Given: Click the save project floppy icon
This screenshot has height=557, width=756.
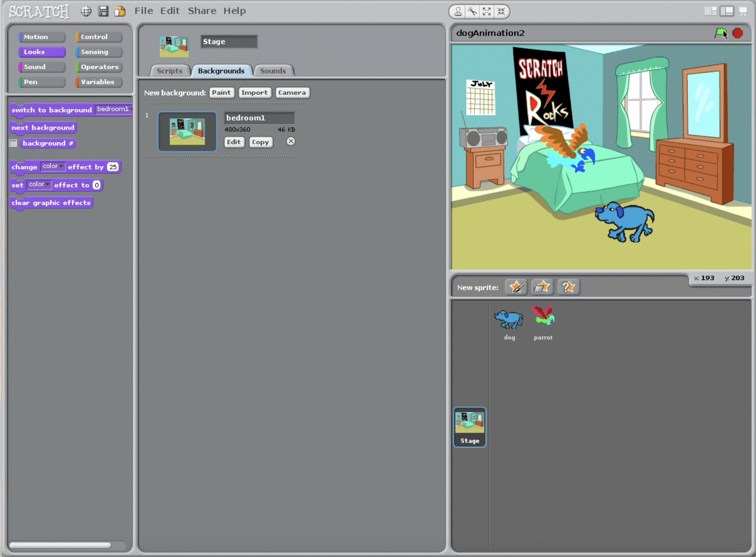Looking at the screenshot, I should pos(103,12).
